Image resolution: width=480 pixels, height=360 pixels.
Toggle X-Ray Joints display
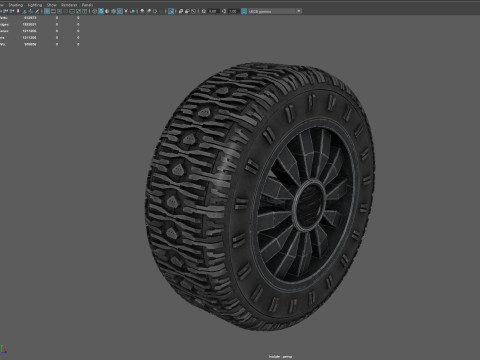point(193,11)
